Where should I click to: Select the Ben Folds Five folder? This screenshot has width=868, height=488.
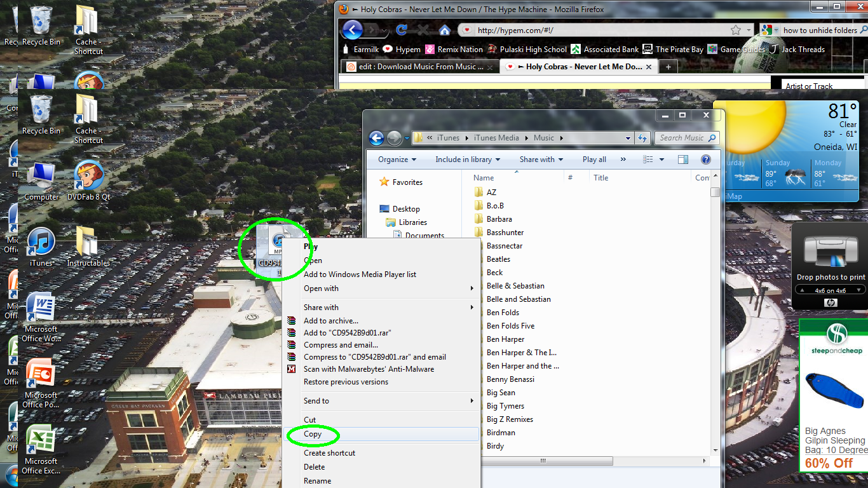pos(510,326)
